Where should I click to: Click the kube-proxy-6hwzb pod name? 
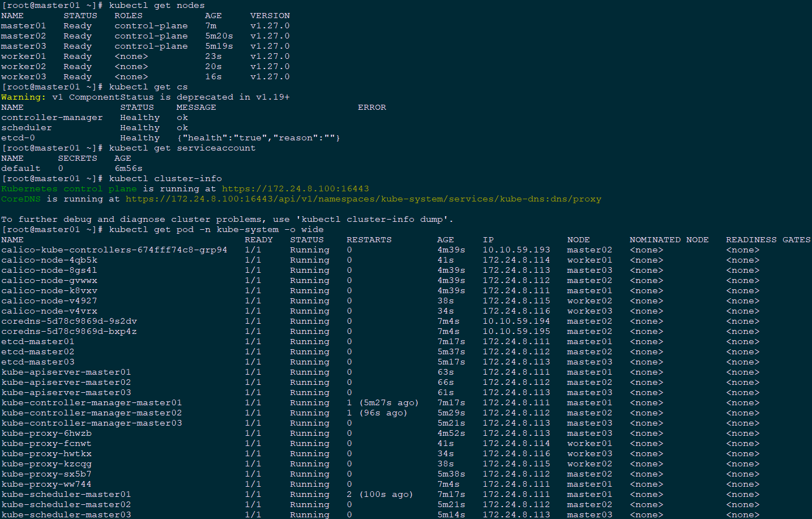coord(46,434)
